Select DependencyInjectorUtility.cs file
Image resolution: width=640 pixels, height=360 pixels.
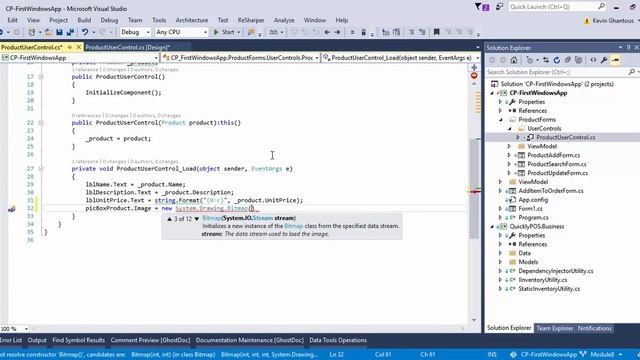[x=556, y=271]
